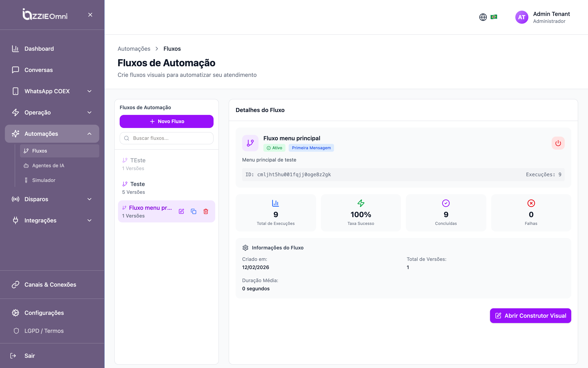Create a Novo Fluxo
This screenshot has width=588, height=368.
[x=166, y=121]
